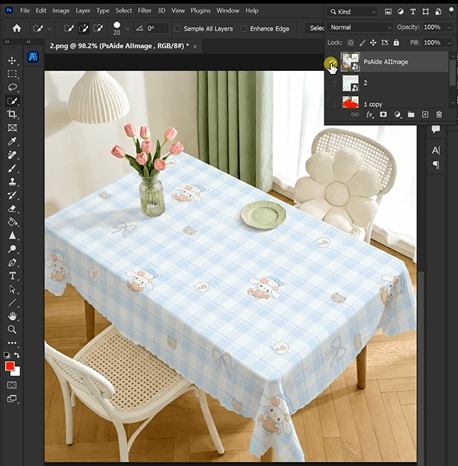Select the Path Selection tool
Viewport: 458px width, 466px height.
pos(12,289)
